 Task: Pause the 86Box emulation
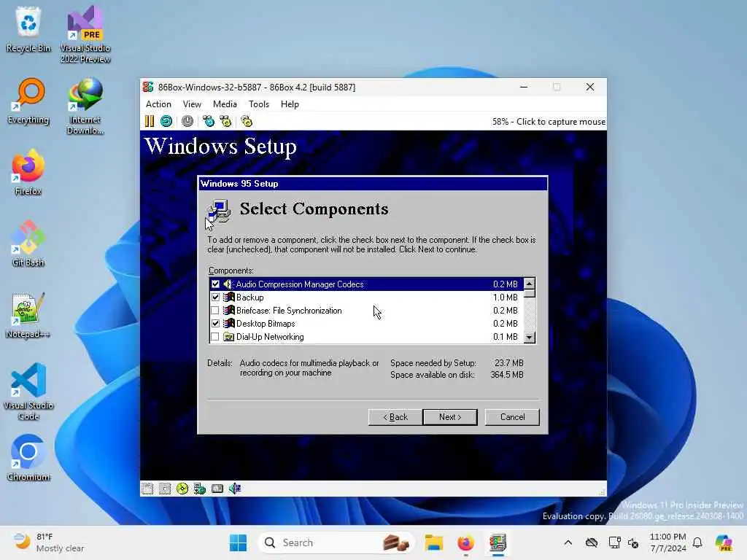[150, 122]
